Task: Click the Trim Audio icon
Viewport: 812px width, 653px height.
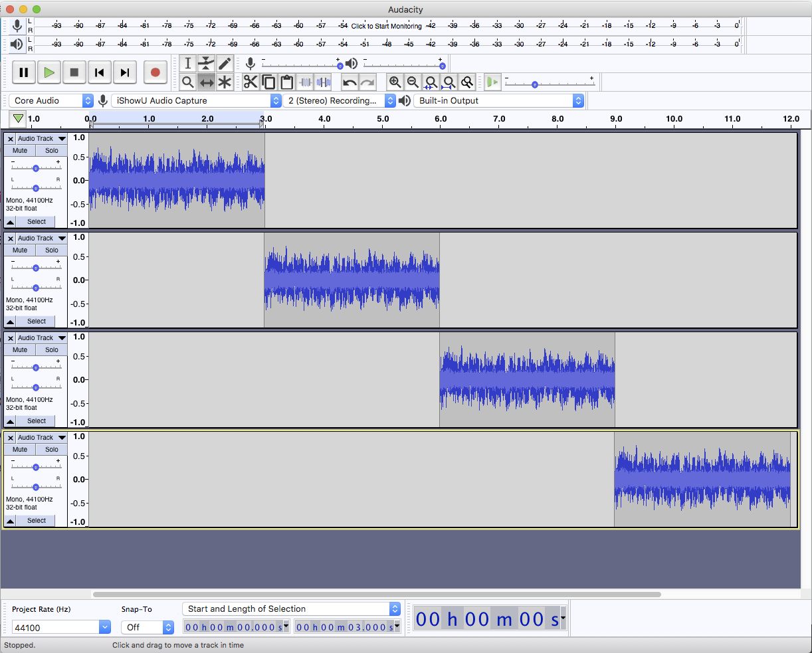Action: coord(306,82)
